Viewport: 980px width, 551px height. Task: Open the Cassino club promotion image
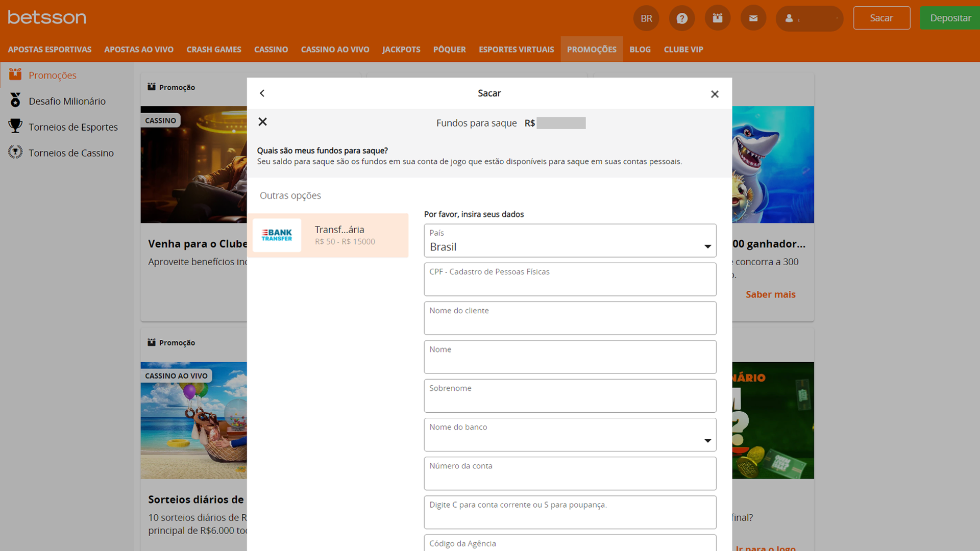coord(194,164)
